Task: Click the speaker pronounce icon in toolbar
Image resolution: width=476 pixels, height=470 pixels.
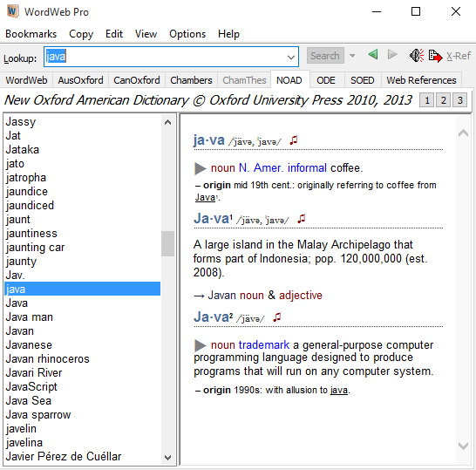Action: coord(417,56)
